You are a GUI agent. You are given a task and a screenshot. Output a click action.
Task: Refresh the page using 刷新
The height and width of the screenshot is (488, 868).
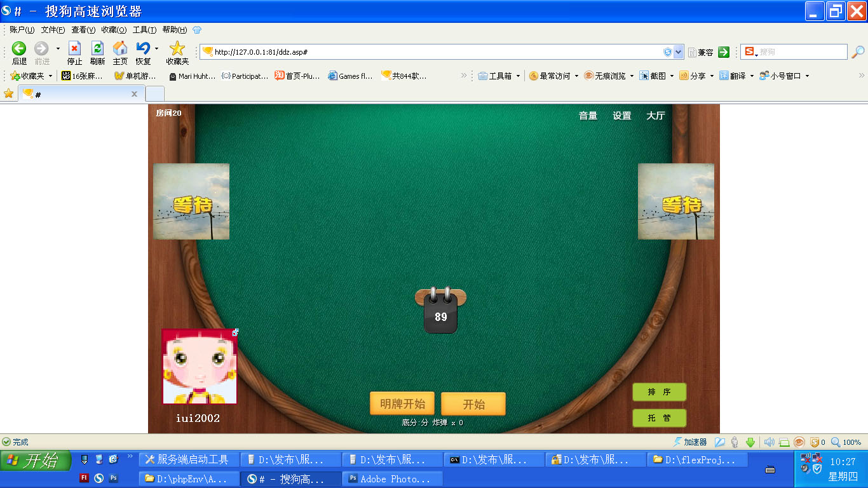click(97, 52)
